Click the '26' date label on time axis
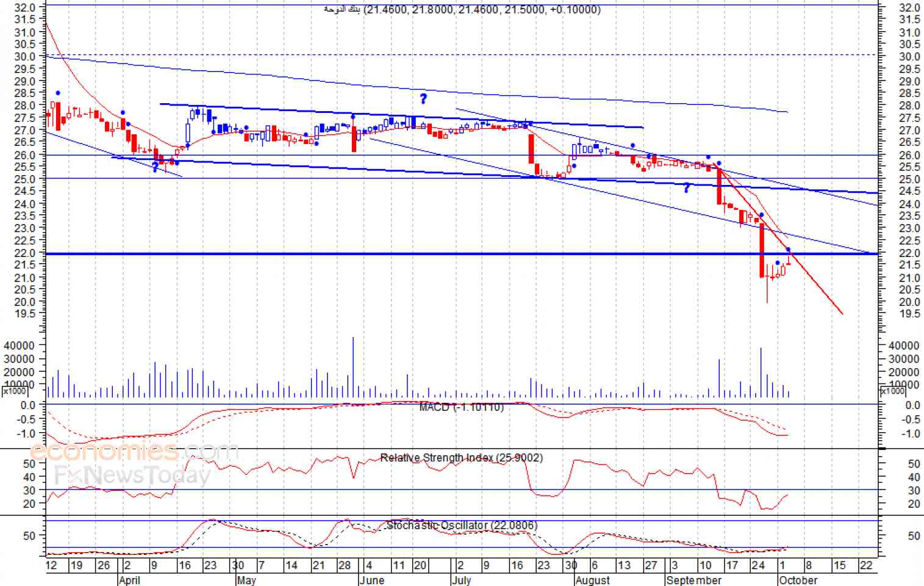 pyautogui.click(x=104, y=565)
